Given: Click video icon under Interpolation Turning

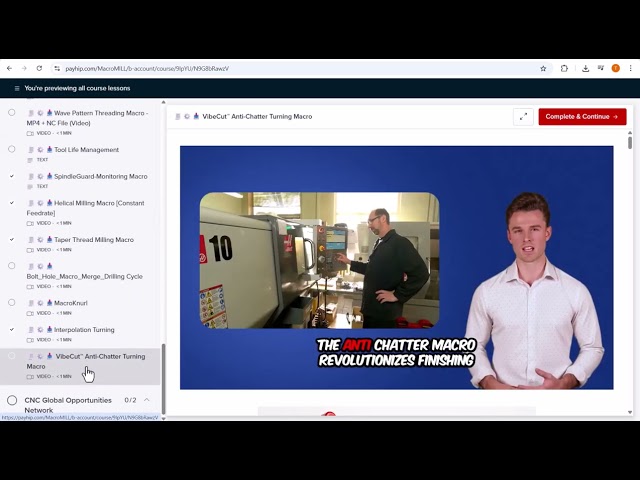Looking at the screenshot, I should tap(30, 340).
